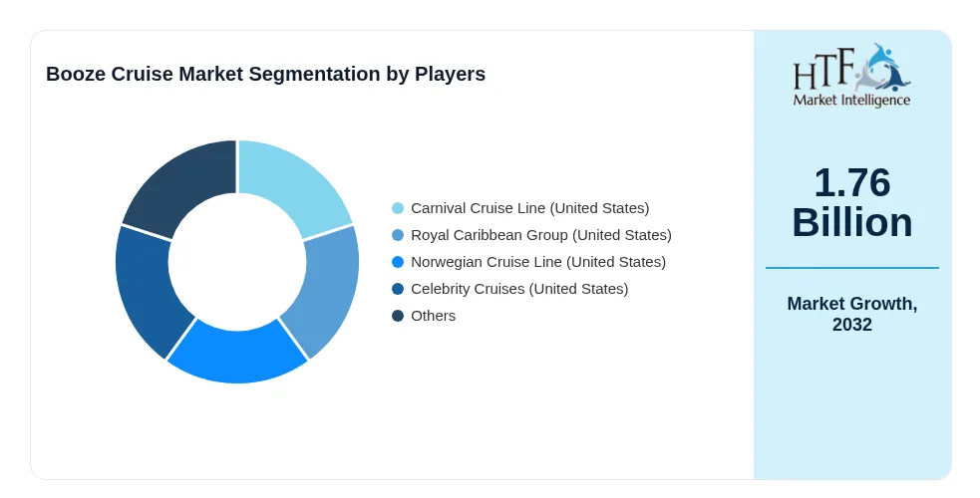Click the Booze Cruise Market Segmentation title
Viewport: 980px width, 498px height.
coord(265,74)
